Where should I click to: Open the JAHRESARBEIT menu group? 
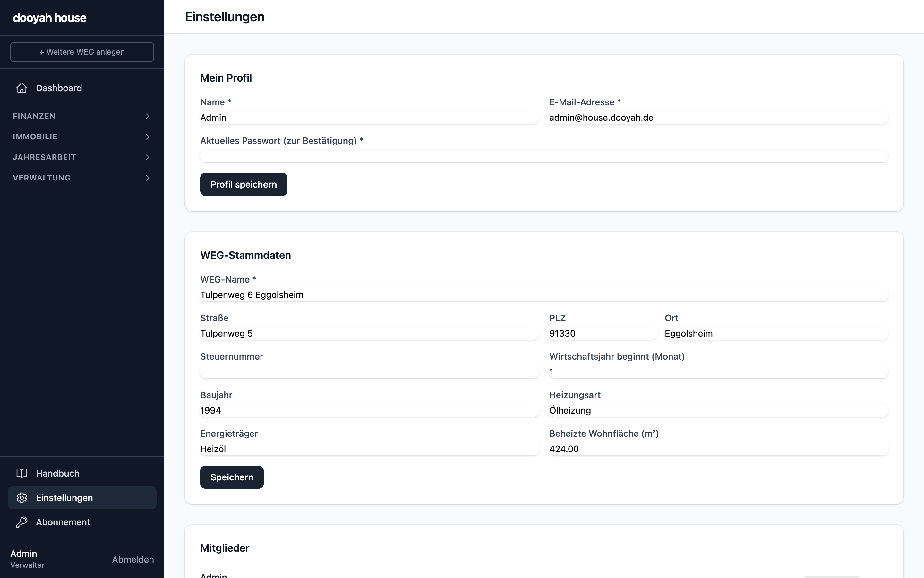coord(82,157)
